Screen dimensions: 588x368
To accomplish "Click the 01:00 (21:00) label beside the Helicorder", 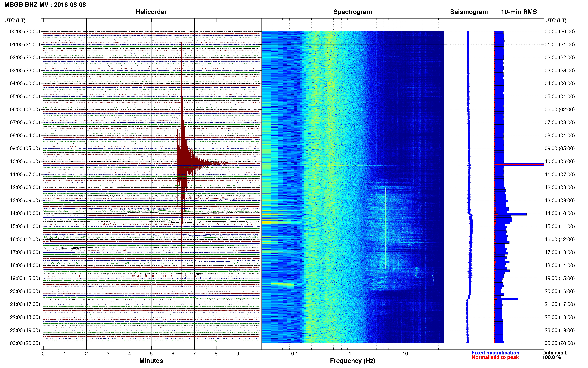I will pos(25,45).
